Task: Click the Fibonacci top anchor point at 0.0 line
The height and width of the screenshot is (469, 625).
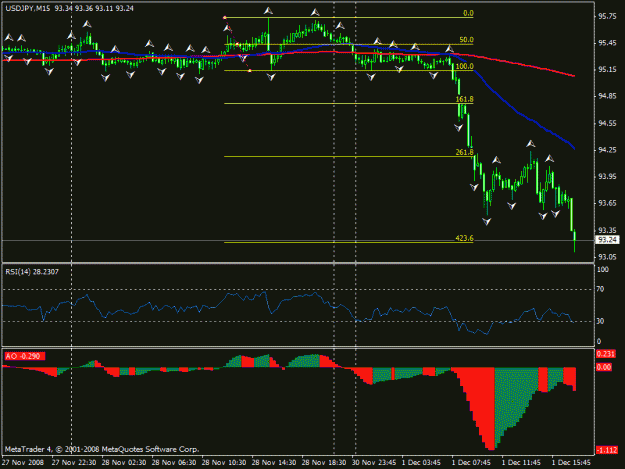Action: pos(225,18)
